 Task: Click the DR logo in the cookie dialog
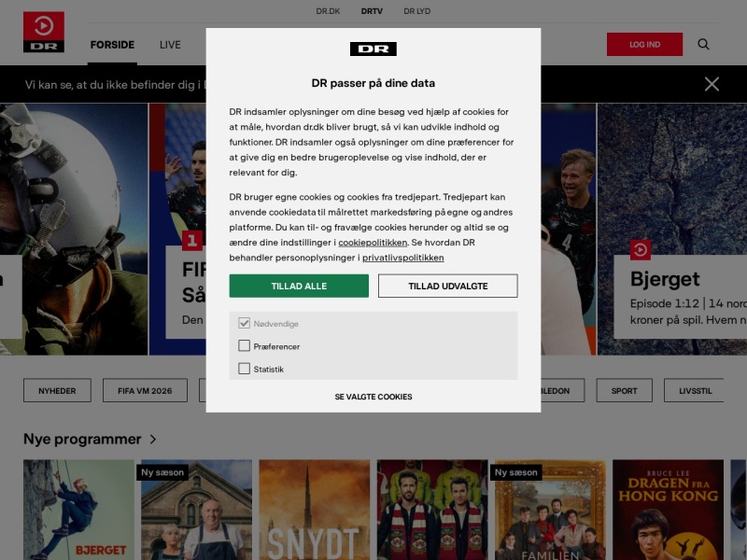373,49
